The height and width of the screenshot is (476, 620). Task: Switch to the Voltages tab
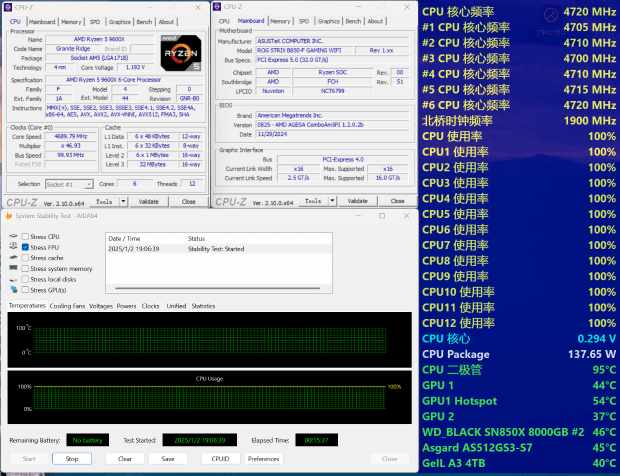tap(101, 306)
